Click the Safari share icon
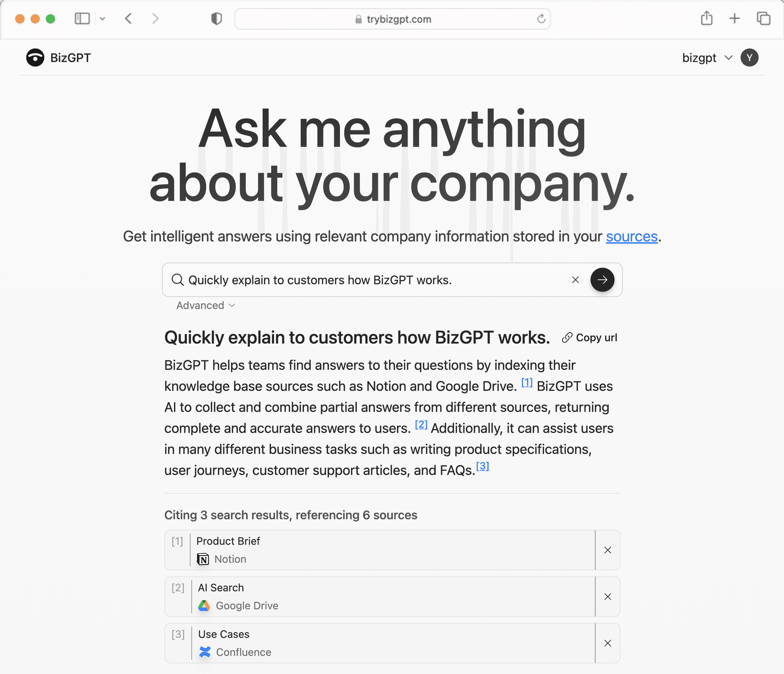 click(x=707, y=18)
